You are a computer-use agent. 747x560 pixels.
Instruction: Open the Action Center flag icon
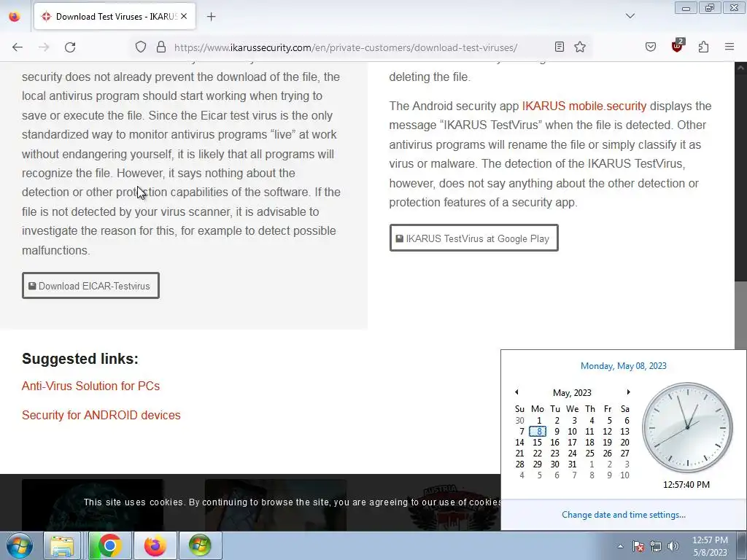tap(638, 546)
